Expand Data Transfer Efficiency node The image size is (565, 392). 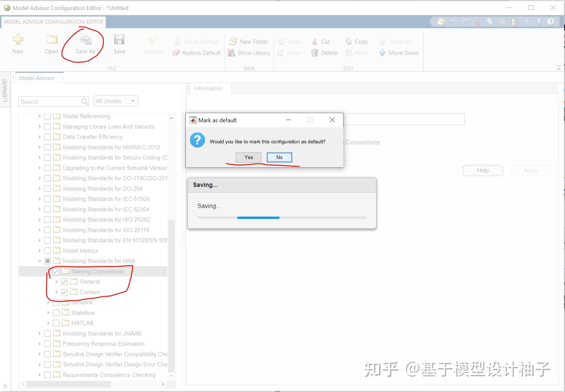point(39,137)
